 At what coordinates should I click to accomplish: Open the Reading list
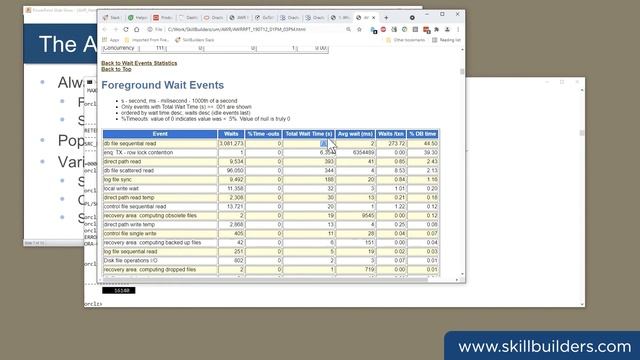coord(446,40)
